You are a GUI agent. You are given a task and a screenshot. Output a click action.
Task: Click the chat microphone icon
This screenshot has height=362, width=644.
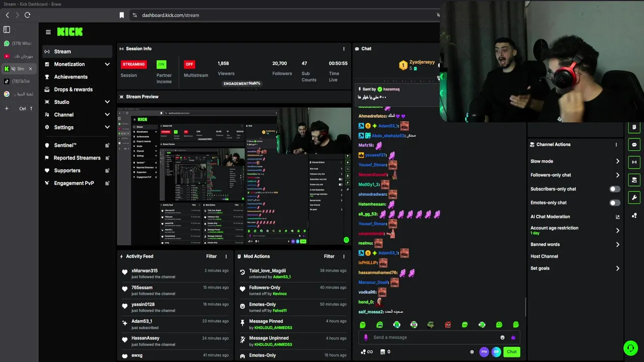(366, 337)
